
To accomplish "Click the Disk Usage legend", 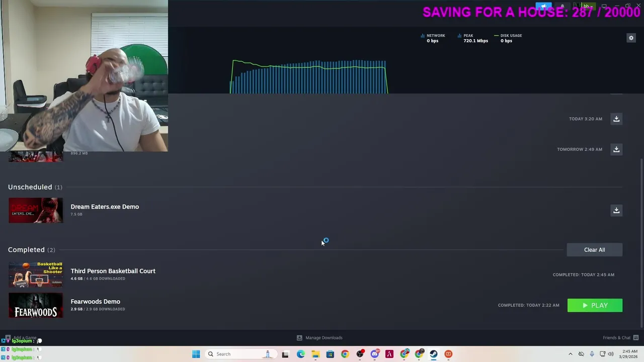I will [508, 38].
